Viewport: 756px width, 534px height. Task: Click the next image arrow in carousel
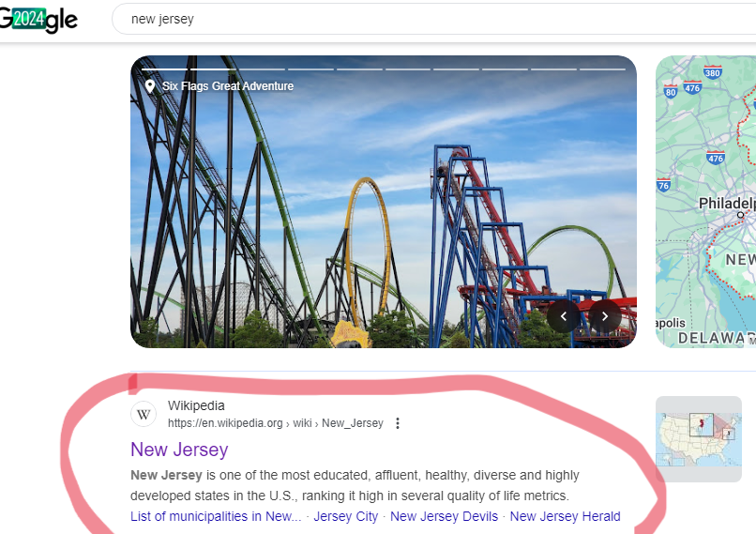[605, 316]
